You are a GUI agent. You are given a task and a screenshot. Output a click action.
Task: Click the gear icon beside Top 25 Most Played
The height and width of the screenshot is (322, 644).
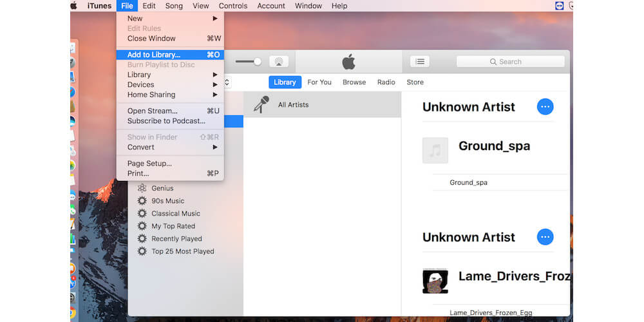point(142,251)
